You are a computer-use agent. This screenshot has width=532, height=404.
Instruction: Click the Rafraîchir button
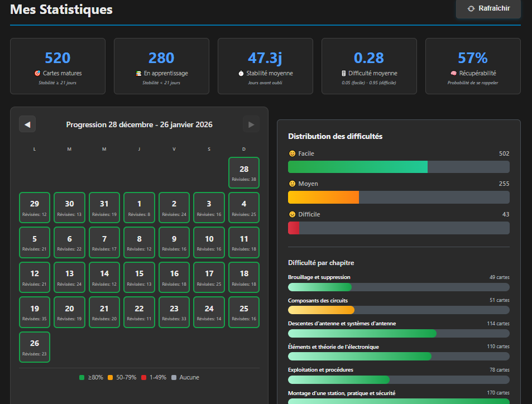[488, 8]
